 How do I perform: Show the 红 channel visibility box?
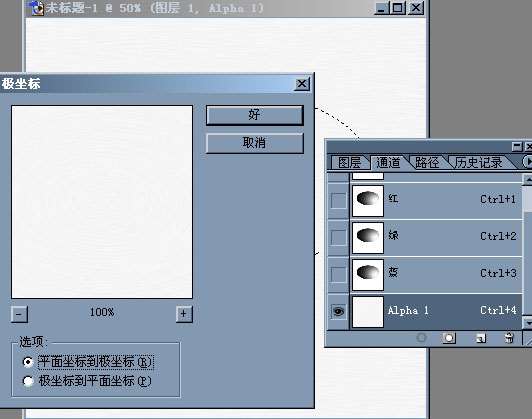coord(338,201)
